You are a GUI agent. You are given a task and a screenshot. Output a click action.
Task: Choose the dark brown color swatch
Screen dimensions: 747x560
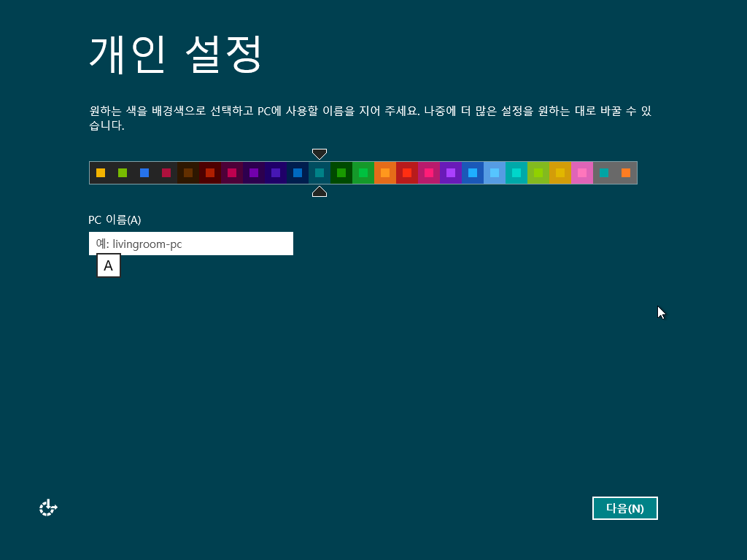(x=188, y=173)
